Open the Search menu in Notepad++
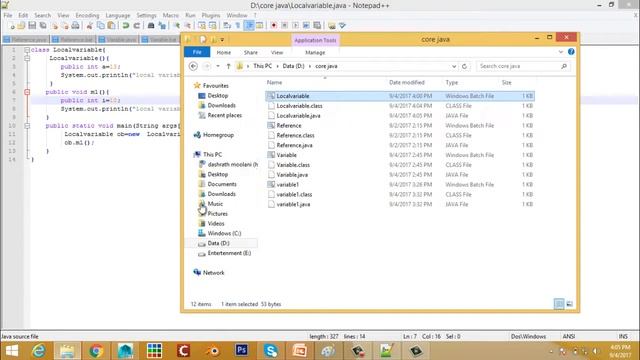The height and width of the screenshot is (360, 640). (42, 16)
